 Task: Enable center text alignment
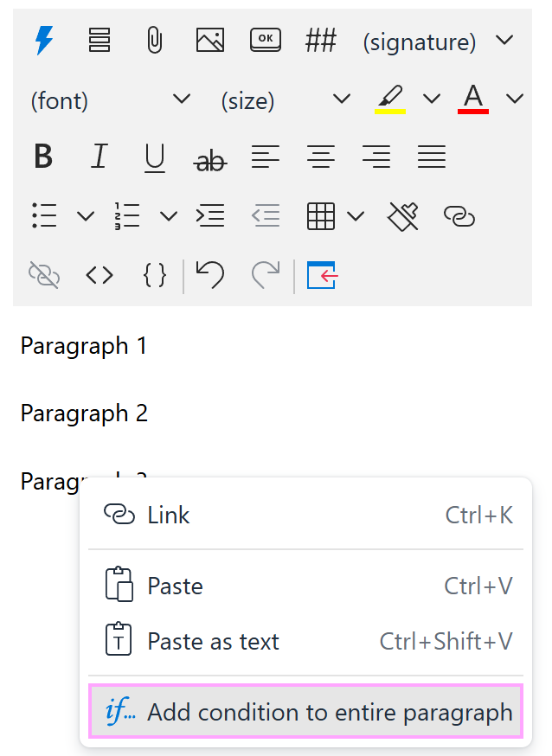click(321, 157)
